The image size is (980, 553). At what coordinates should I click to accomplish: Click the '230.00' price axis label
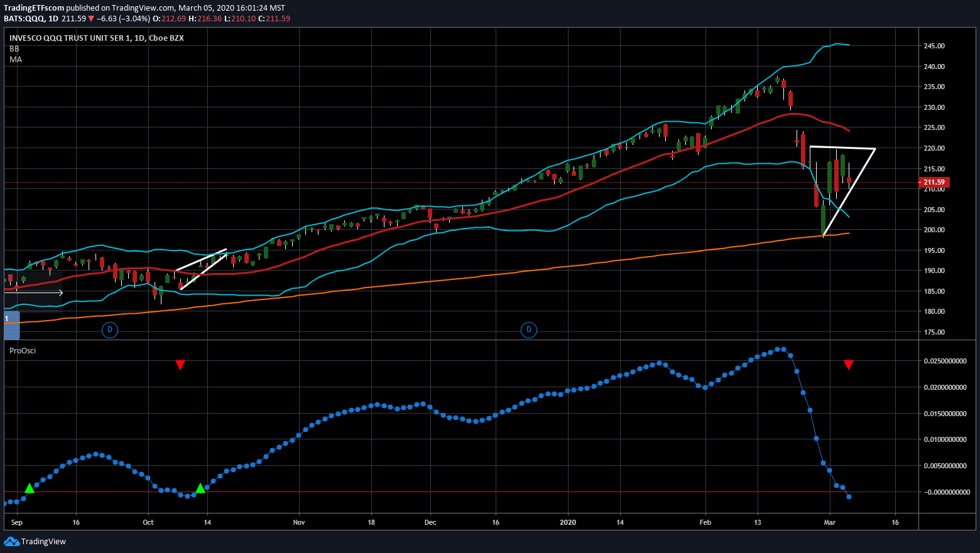[x=934, y=107]
